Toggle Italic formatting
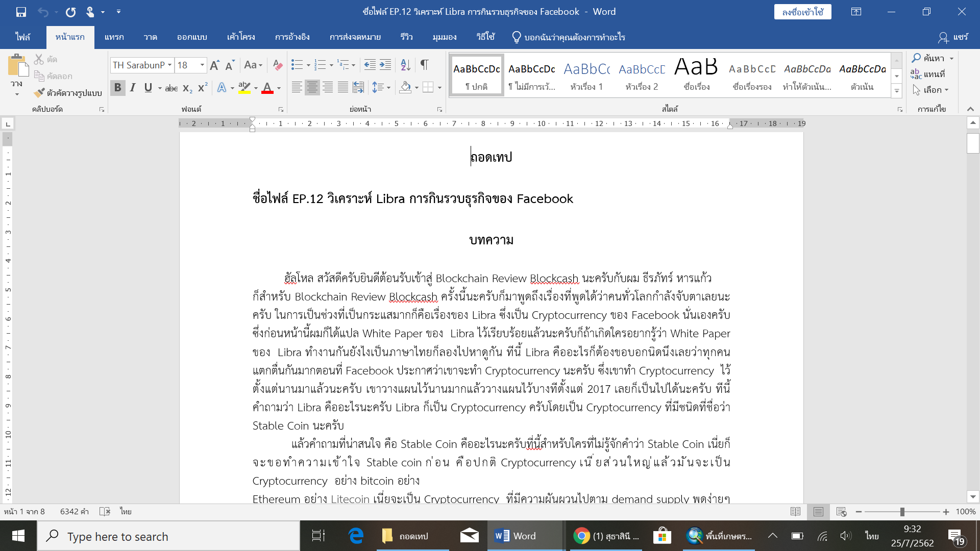The width and height of the screenshot is (980, 551). [133, 88]
